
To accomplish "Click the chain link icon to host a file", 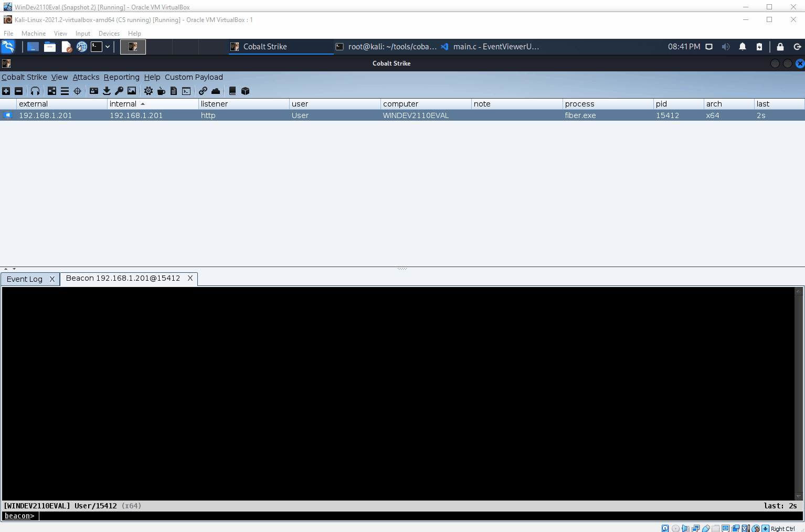I will click(x=203, y=91).
